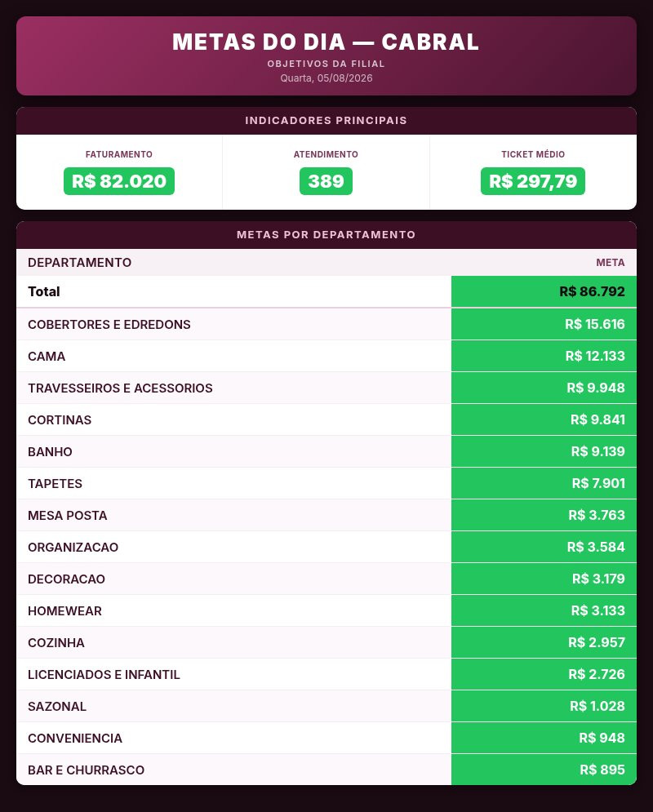Select the Total row value R$ 86.792
The width and height of the screenshot is (653, 812).
click(x=592, y=291)
